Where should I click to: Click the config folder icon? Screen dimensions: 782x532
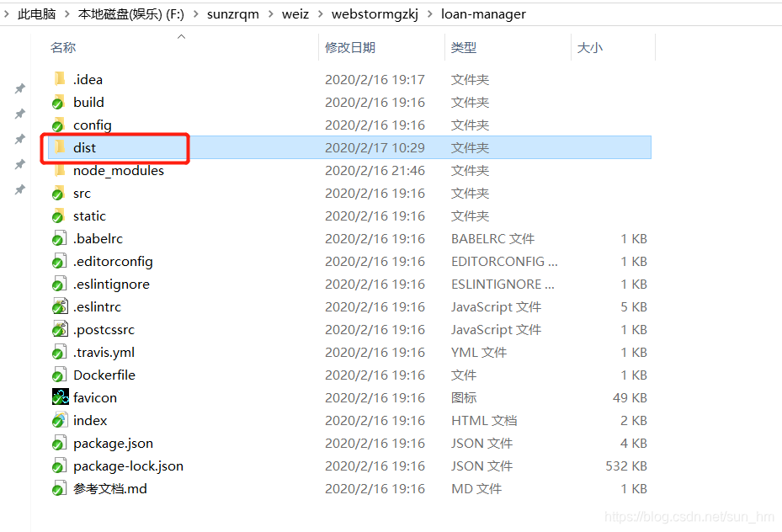click(x=60, y=125)
